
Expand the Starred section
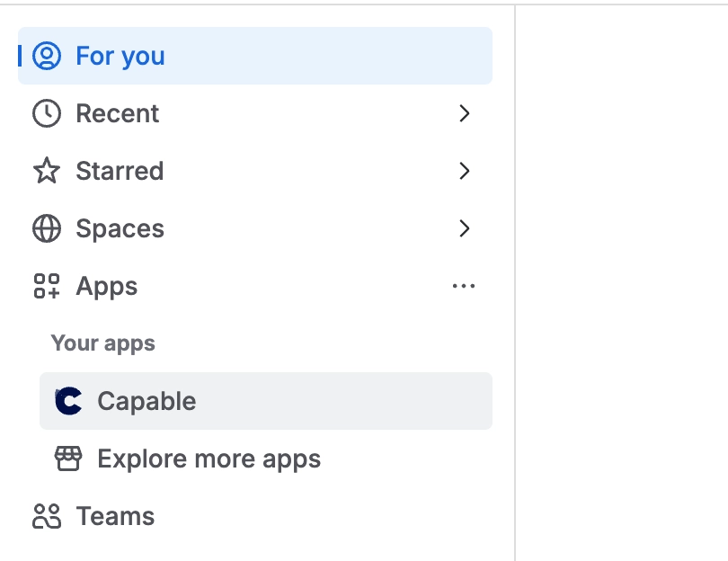465,171
